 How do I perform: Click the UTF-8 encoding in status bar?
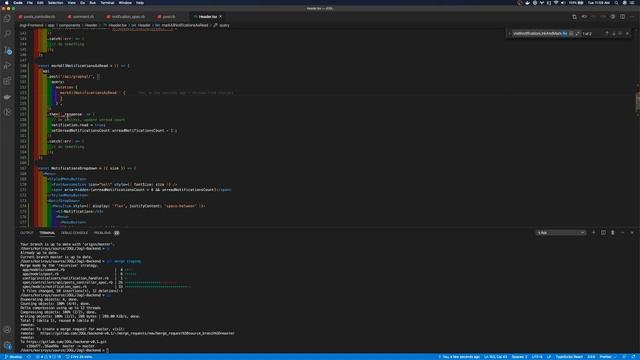[x=537, y=357]
